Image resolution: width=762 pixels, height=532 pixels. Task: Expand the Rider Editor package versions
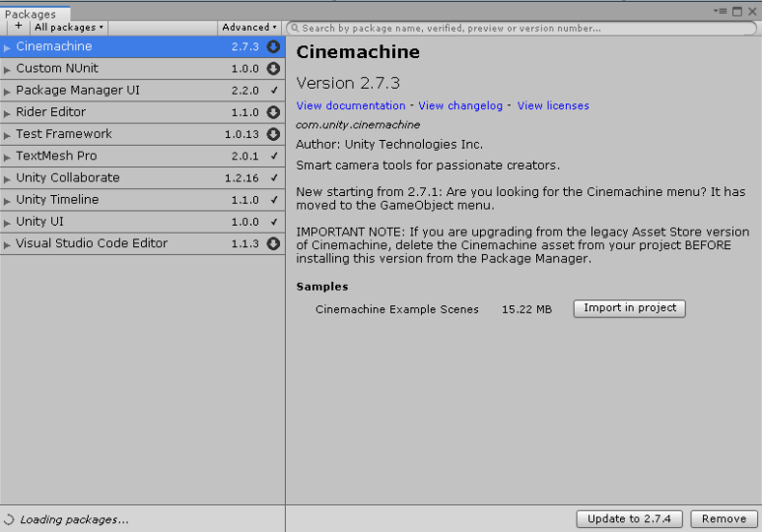pyautogui.click(x=7, y=113)
